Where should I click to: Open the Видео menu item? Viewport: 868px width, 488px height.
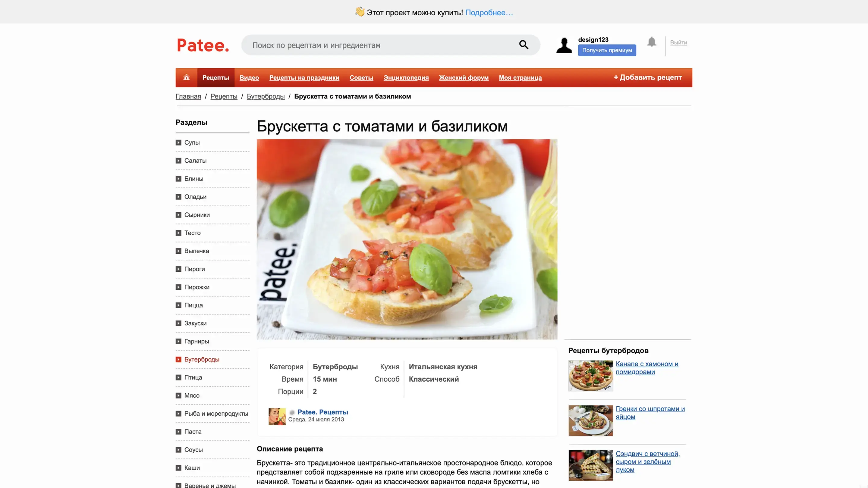pyautogui.click(x=249, y=77)
